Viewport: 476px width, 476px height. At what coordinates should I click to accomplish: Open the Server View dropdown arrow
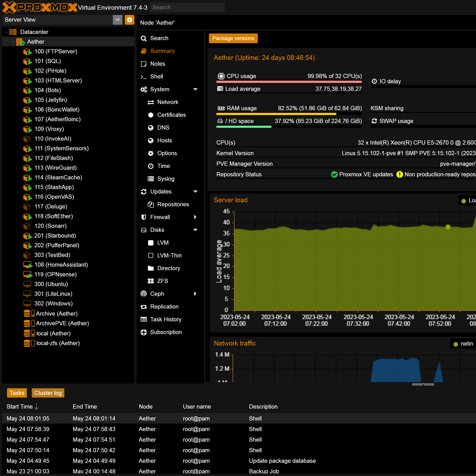point(117,20)
